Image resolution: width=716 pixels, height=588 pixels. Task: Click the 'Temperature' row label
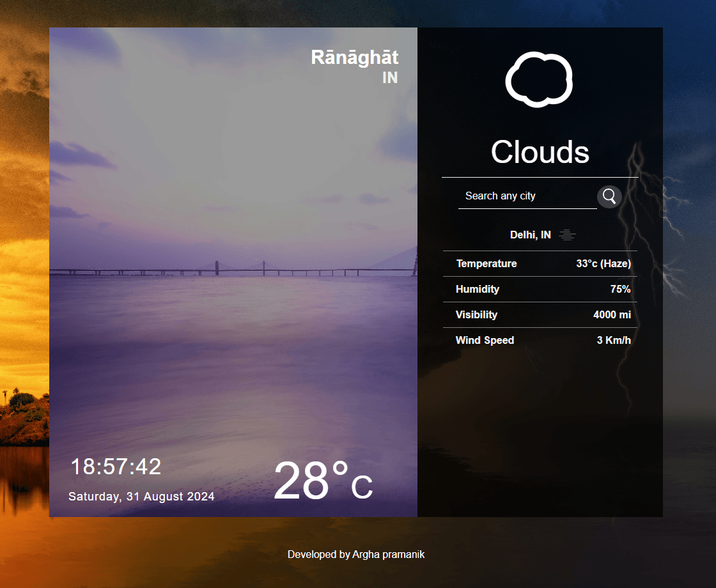pos(486,263)
